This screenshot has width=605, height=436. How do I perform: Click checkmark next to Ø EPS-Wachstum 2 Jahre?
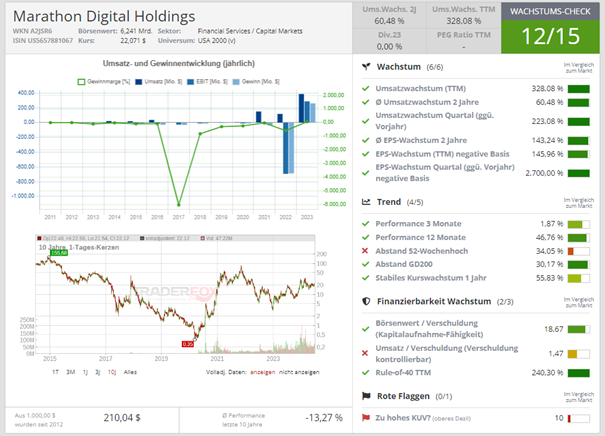[365, 140]
